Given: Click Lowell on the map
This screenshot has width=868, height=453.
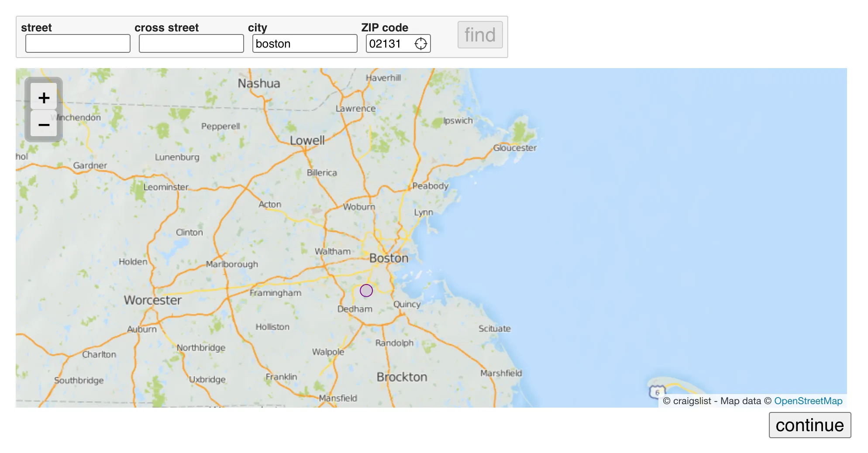Looking at the screenshot, I should [307, 140].
